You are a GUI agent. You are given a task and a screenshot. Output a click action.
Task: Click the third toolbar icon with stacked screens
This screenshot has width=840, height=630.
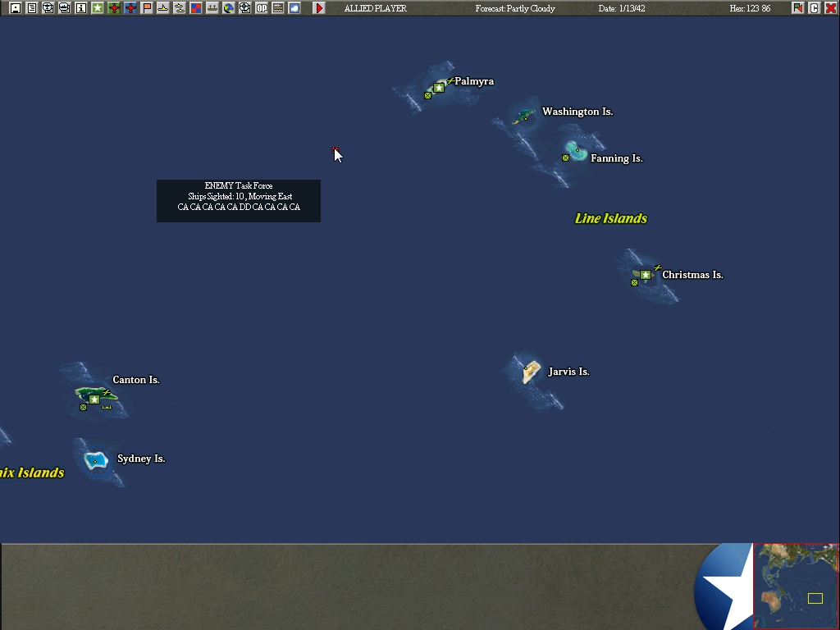coord(48,8)
